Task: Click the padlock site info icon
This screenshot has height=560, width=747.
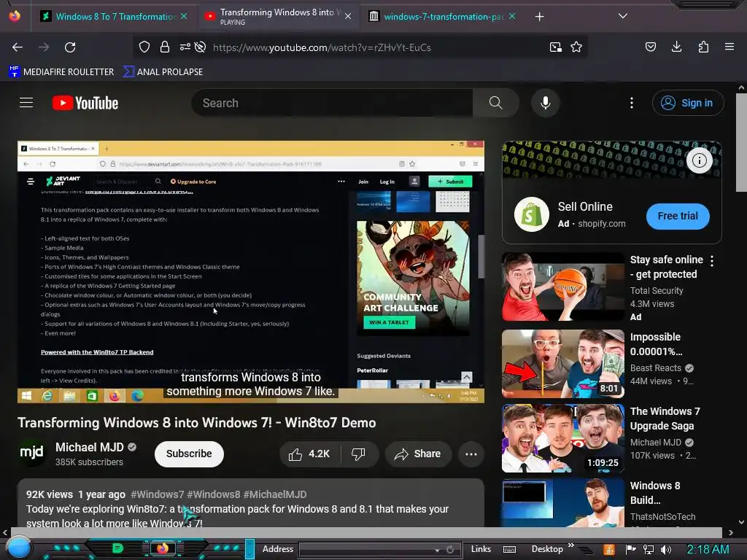Action: tap(165, 47)
